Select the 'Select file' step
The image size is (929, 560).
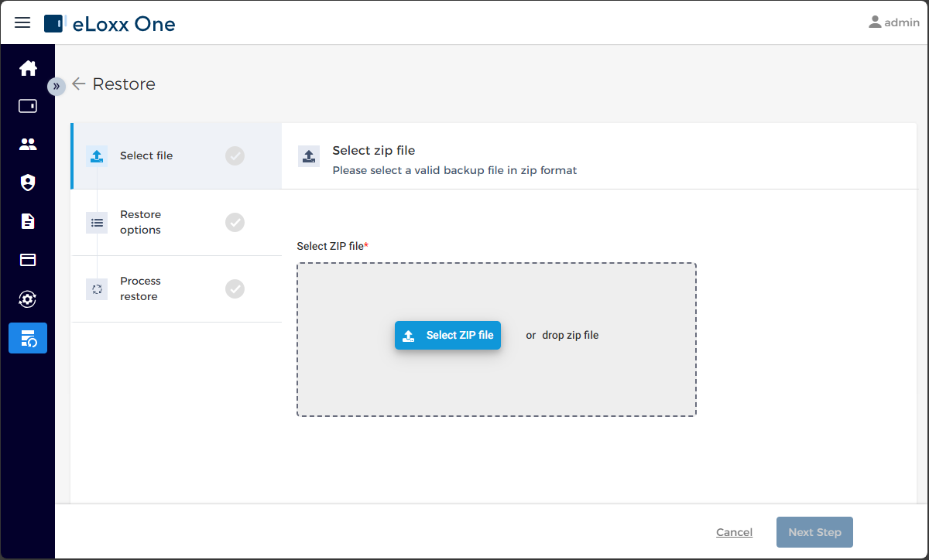[176, 155]
